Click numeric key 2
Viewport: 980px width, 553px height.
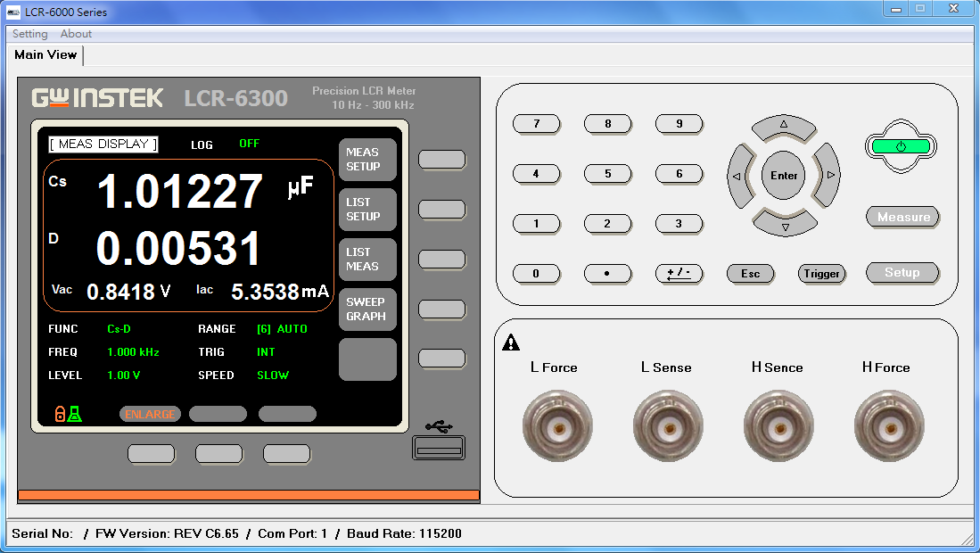tap(607, 224)
